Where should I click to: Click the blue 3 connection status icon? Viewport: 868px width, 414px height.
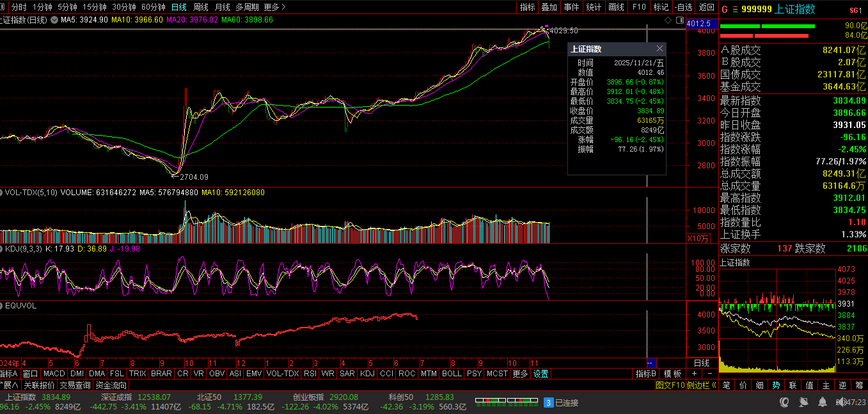tap(548, 402)
